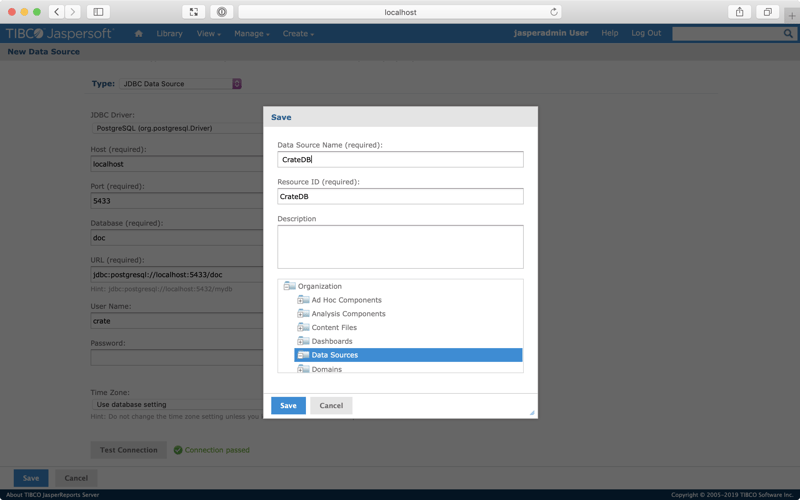Click Log Out
This screenshot has height=500, width=800.
(646, 33)
